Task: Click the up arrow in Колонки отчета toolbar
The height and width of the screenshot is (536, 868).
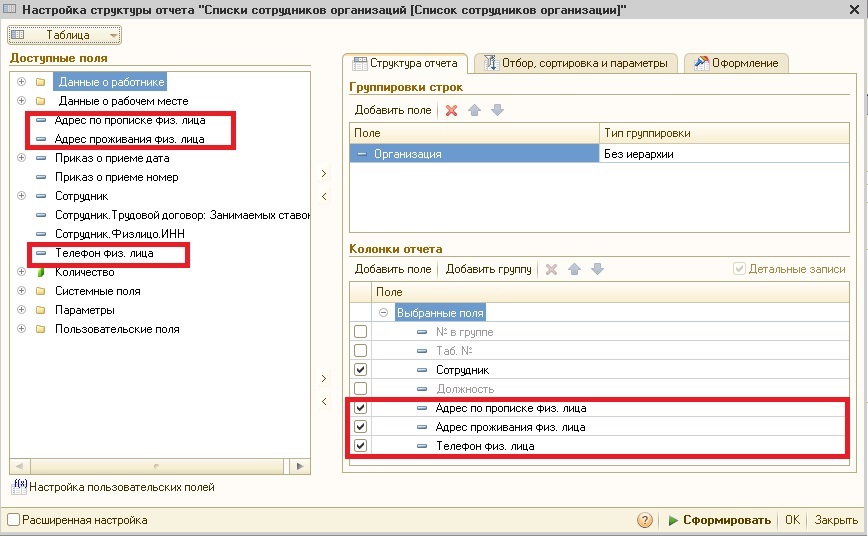Action: [575, 269]
